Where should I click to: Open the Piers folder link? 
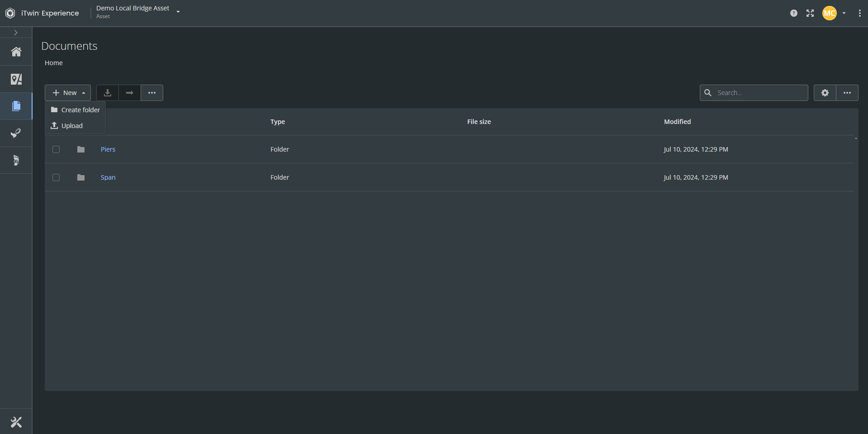click(108, 149)
